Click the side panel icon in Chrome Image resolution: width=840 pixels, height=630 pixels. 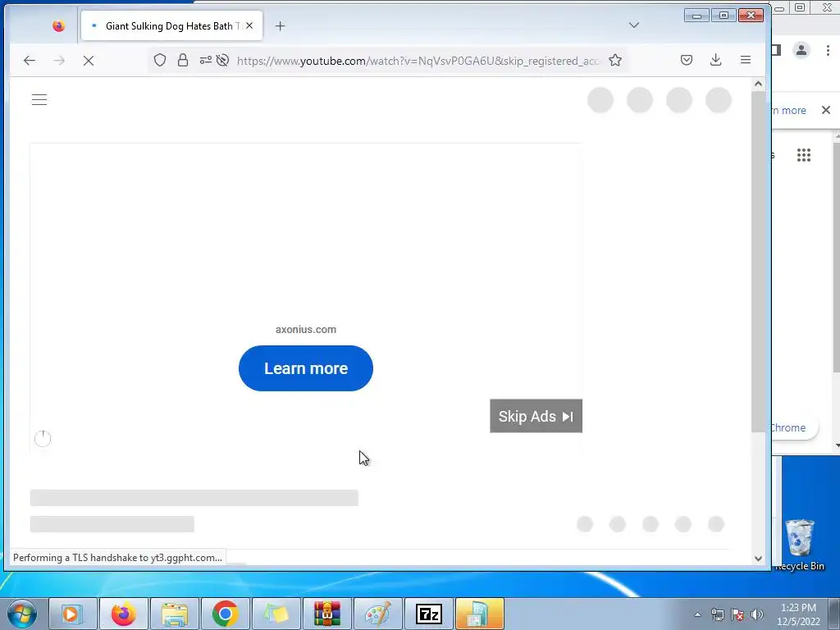[776, 50]
